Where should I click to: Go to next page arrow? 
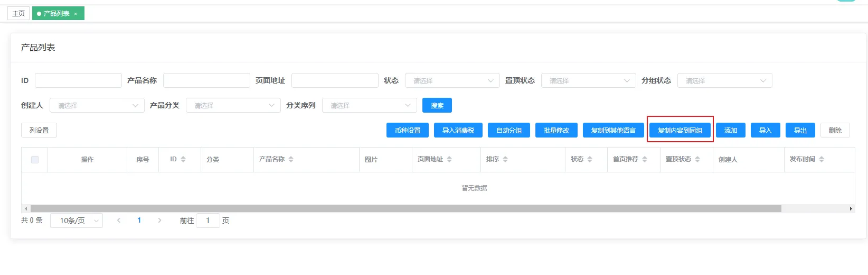click(x=159, y=221)
